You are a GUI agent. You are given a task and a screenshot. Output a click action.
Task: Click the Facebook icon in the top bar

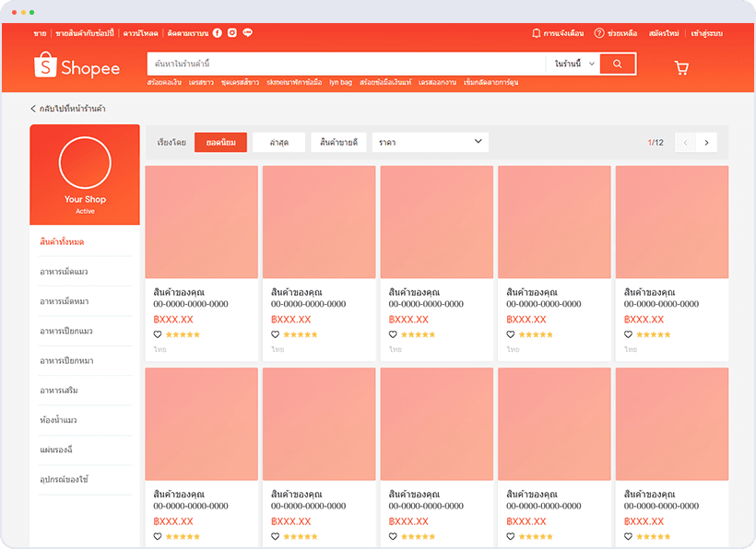coord(217,31)
